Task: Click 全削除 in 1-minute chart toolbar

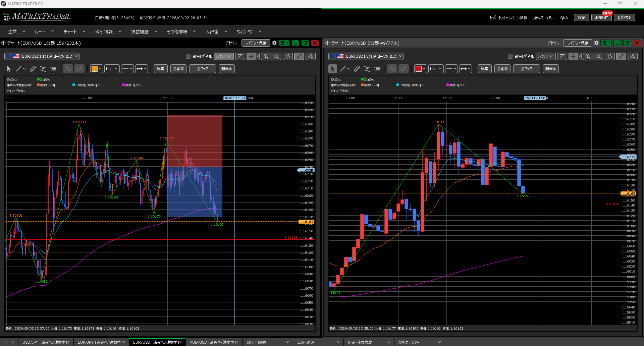Action: click(178, 69)
